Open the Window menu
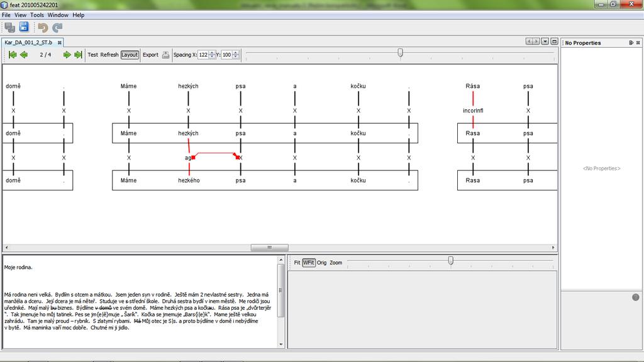The width and height of the screenshot is (644, 362). point(58,15)
